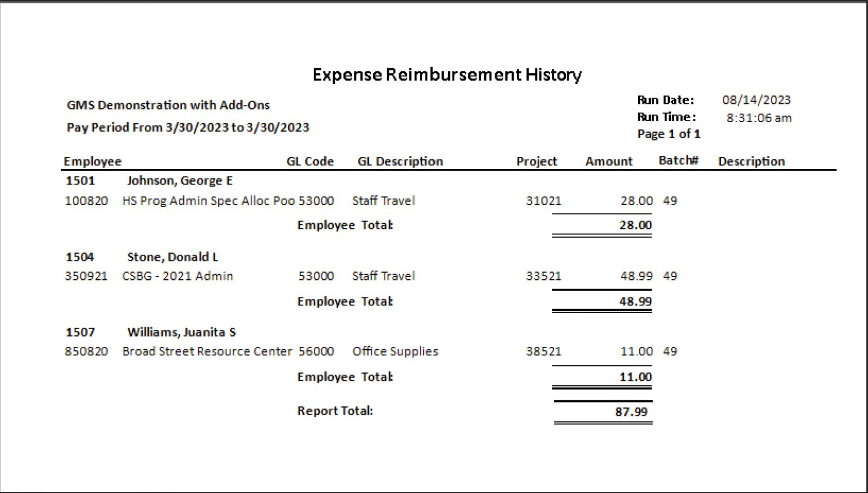This screenshot has height=493, width=868.
Task: Click the run time 8:31:06 am
Action: [759, 118]
